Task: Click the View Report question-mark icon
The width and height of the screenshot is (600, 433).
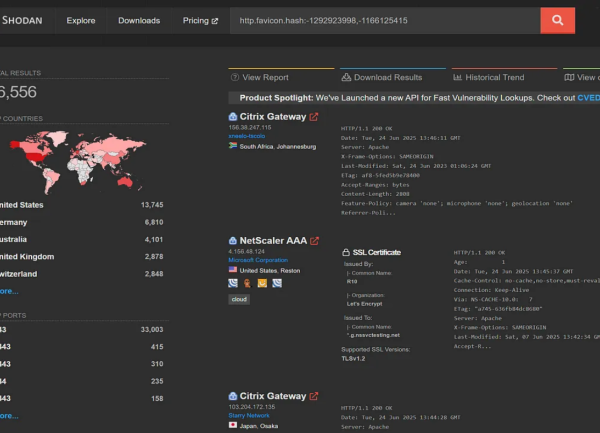Action: point(235,77)
